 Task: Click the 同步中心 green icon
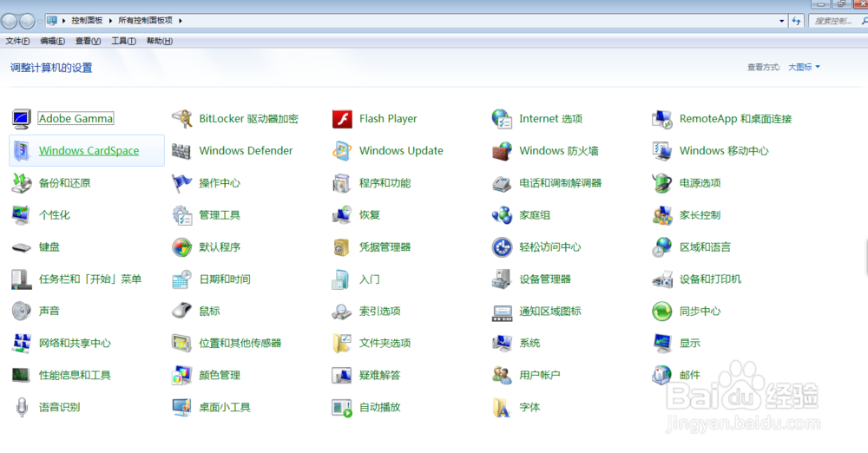662,311
